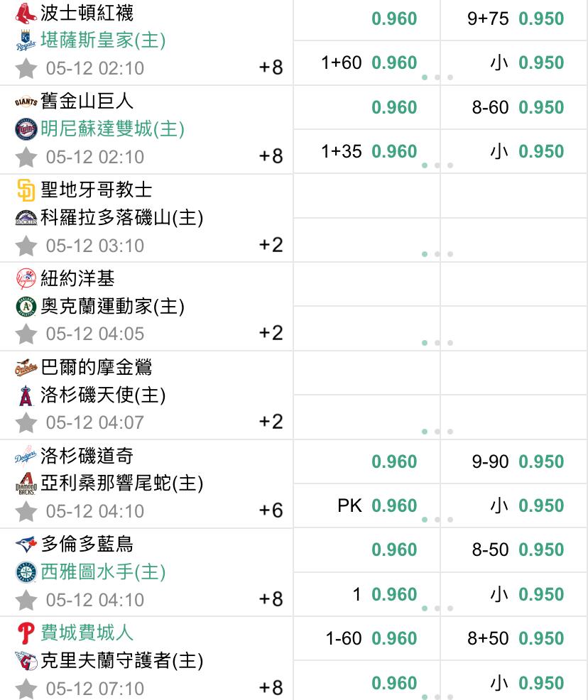The height and width of the screenshot is (700, 588).
Task: Click the Minnesota Twins logo
Action: click(26, 129)
